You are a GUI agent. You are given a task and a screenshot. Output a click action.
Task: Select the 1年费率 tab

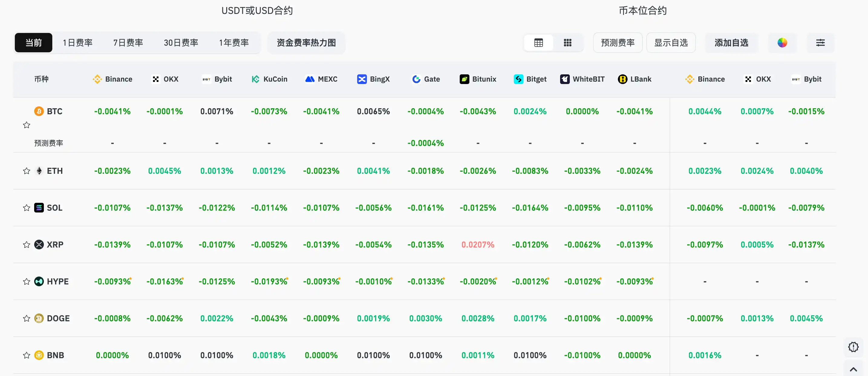[x=234, y=43]
